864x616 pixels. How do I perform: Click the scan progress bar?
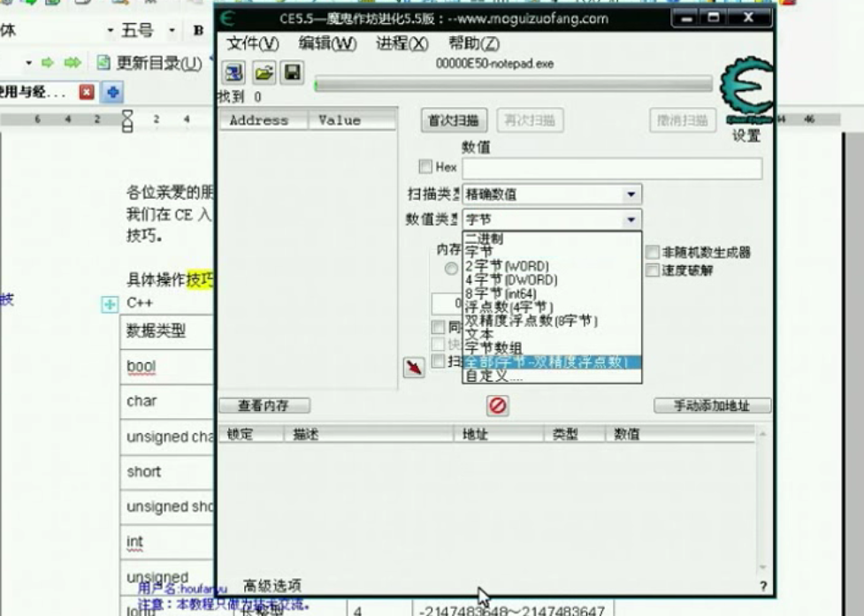(x=514, y=86)
